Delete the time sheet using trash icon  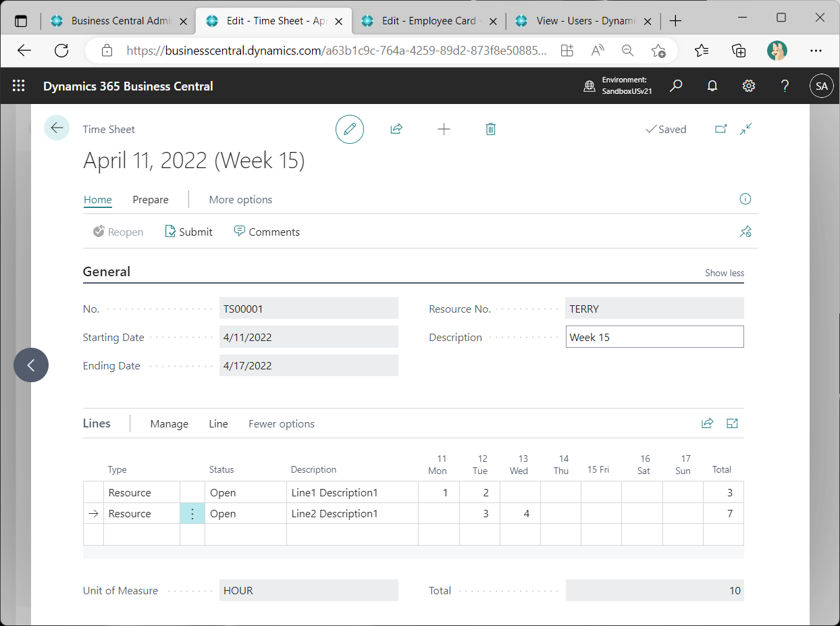(491, 129)
